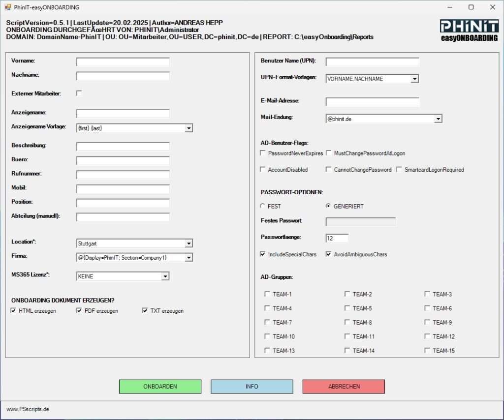Enable MustChangePasswordAtLogon option
Image resolution: width=504 pixels, height=420 pixels.
[x=328, y=152]
